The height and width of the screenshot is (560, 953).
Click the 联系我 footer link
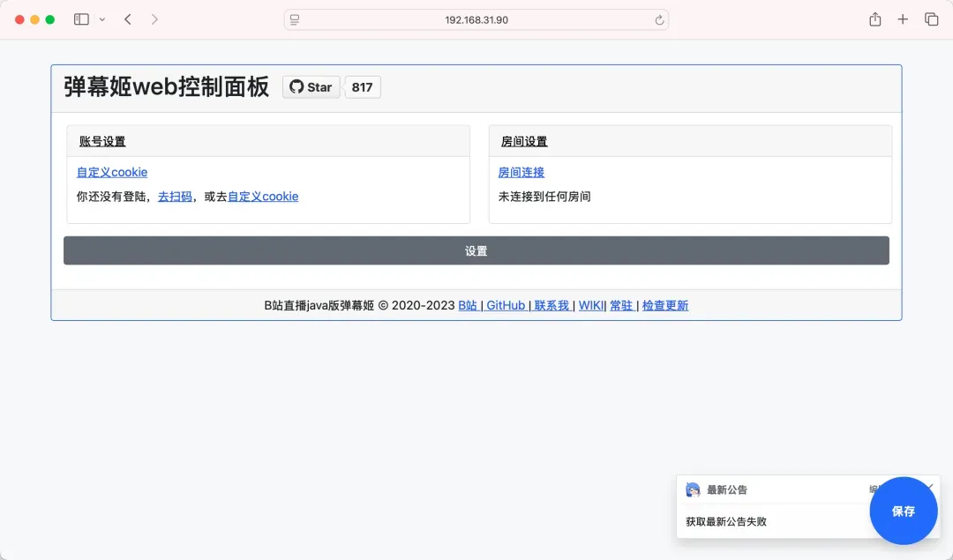[x=552, y=305]
